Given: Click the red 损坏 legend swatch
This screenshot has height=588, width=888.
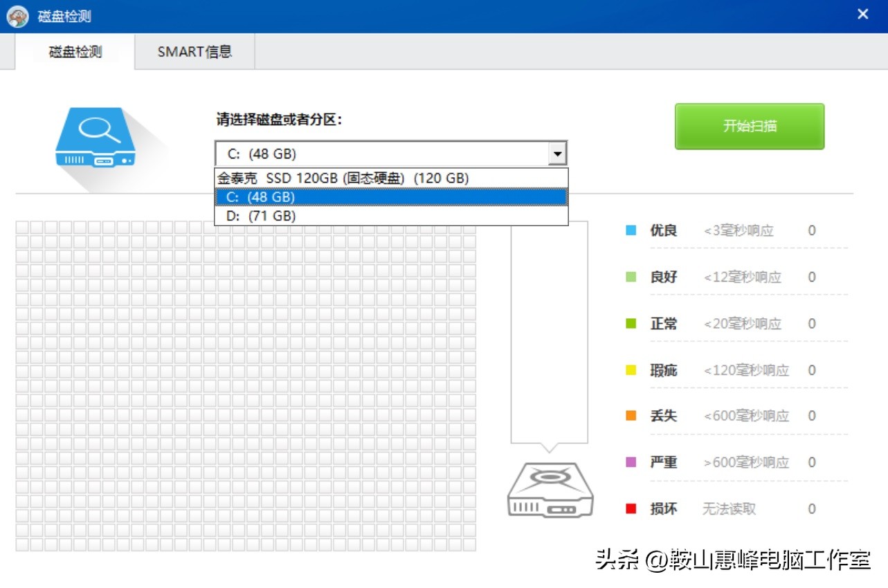Looking at the screenshot, I should point(631,508).
